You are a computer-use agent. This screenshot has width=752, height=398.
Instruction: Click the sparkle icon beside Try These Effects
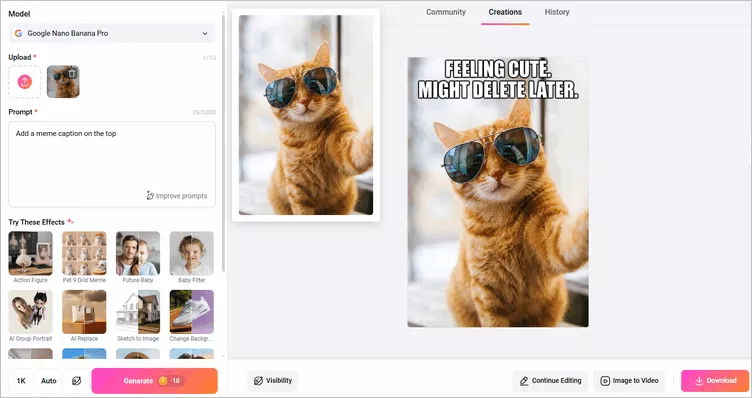[70, 221]
